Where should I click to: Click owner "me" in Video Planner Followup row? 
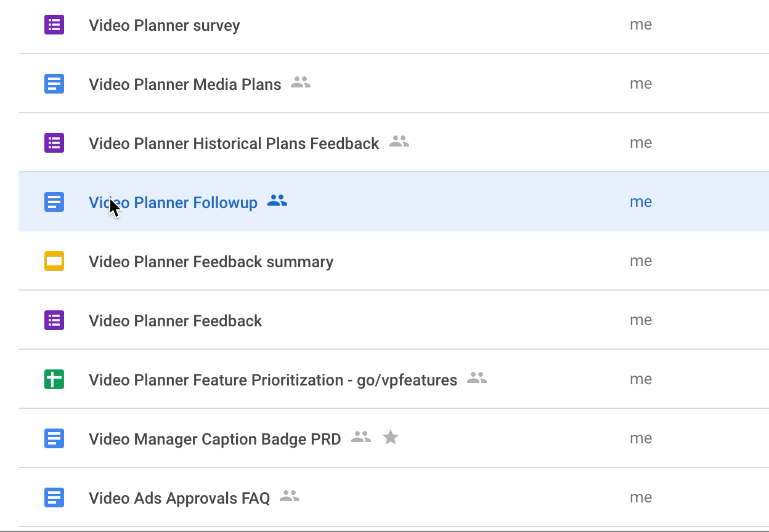[641, 202]
